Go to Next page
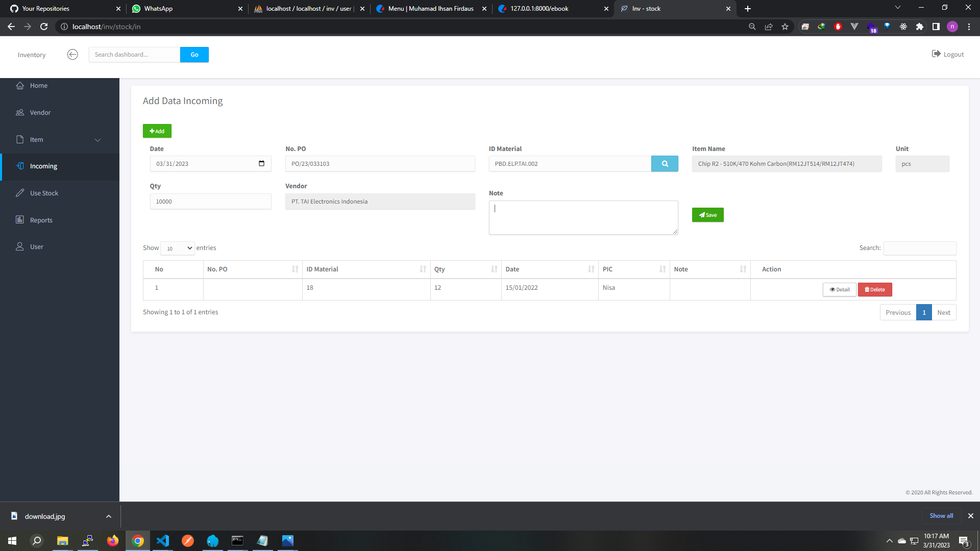Screen dimensions: 980x551 pyautogui.click(x=944, y=312)
